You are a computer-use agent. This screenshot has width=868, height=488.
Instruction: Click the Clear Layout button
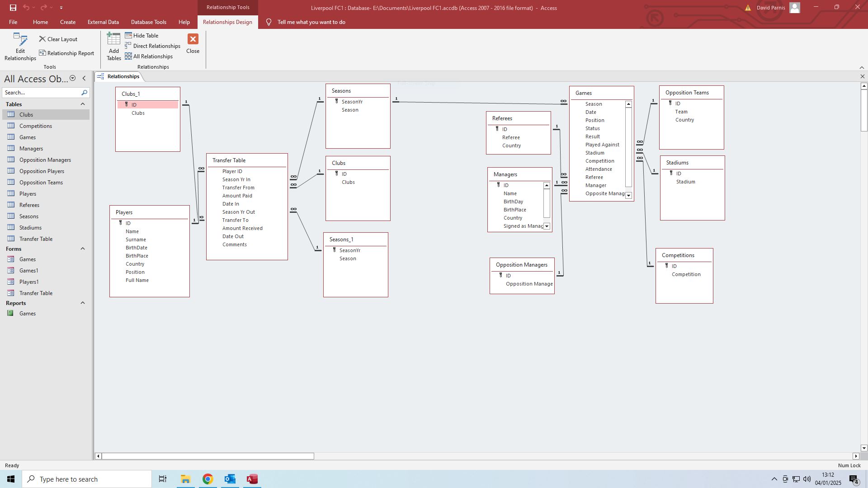(x=58, y=39)
